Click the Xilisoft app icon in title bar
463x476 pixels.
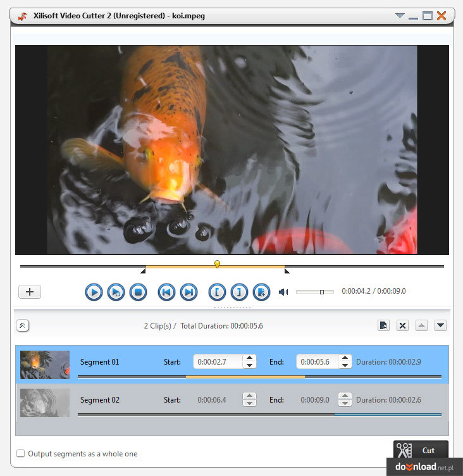click(x=23, y=16)
